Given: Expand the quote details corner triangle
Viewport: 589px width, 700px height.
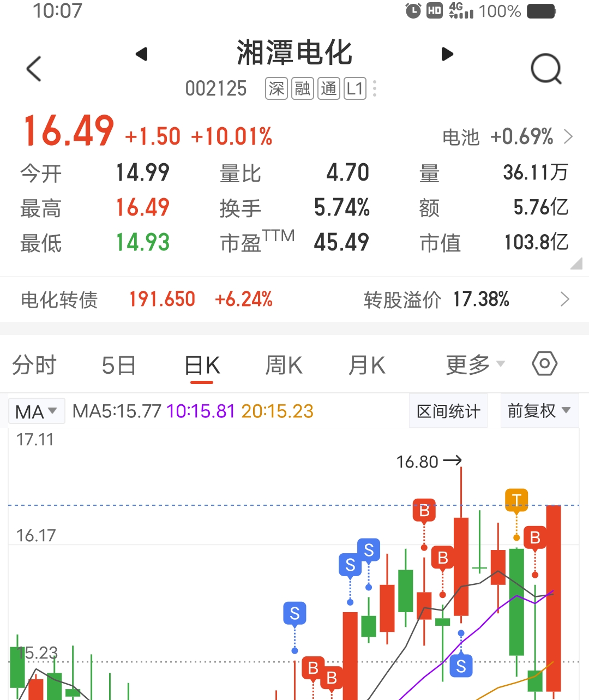Looking at the screenshot, I should (576, 264).
